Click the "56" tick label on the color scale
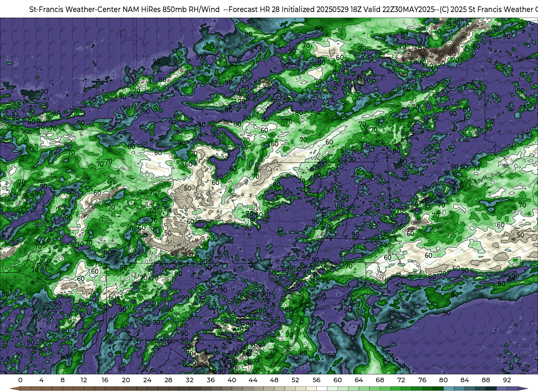 tap(316, 380)
